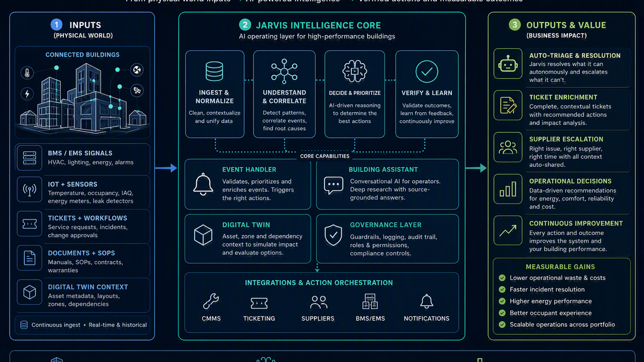Click the fan icon beside the buildings

(137, 70)
